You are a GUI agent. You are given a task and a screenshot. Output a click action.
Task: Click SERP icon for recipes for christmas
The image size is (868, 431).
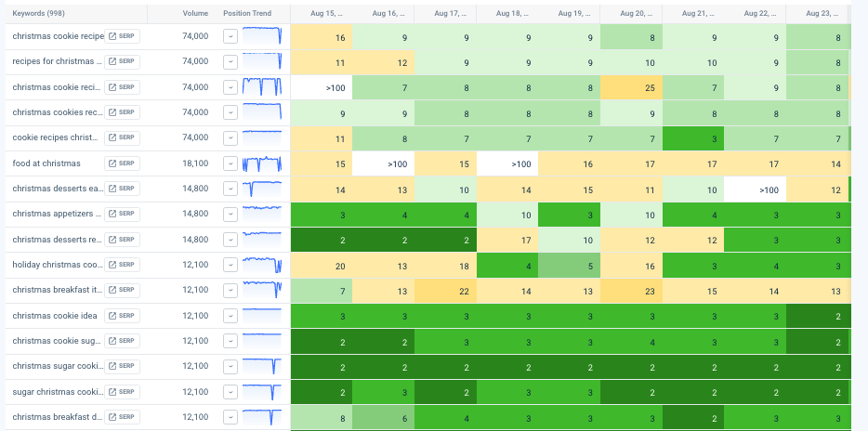[122, 61]
